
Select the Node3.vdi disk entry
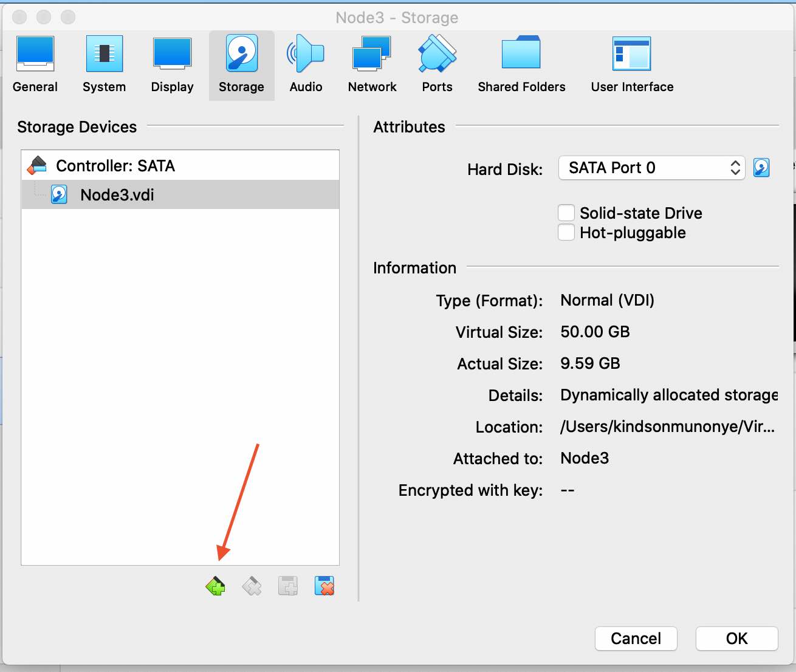(117, 195)
